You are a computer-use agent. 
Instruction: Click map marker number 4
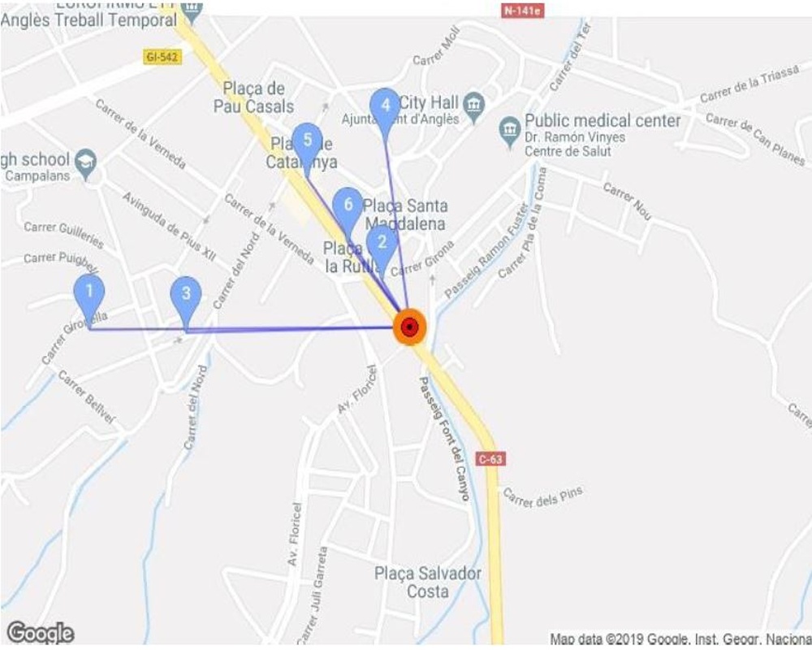[x=385, y=110]
